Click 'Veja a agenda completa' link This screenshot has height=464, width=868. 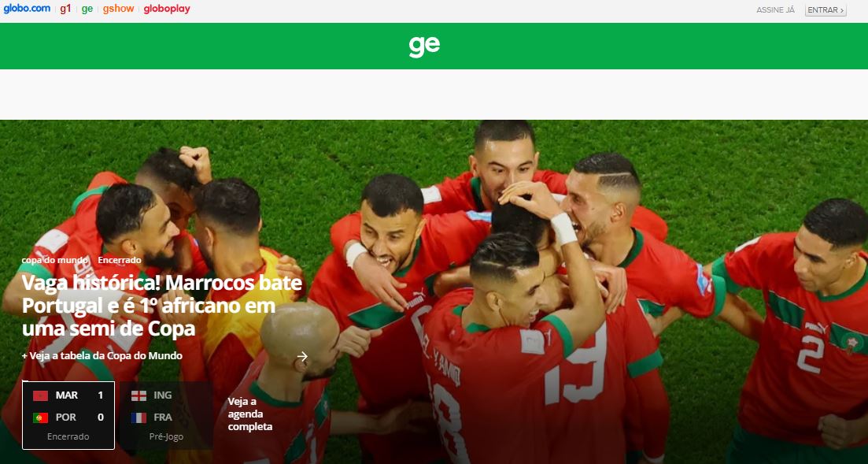[250, 414]
